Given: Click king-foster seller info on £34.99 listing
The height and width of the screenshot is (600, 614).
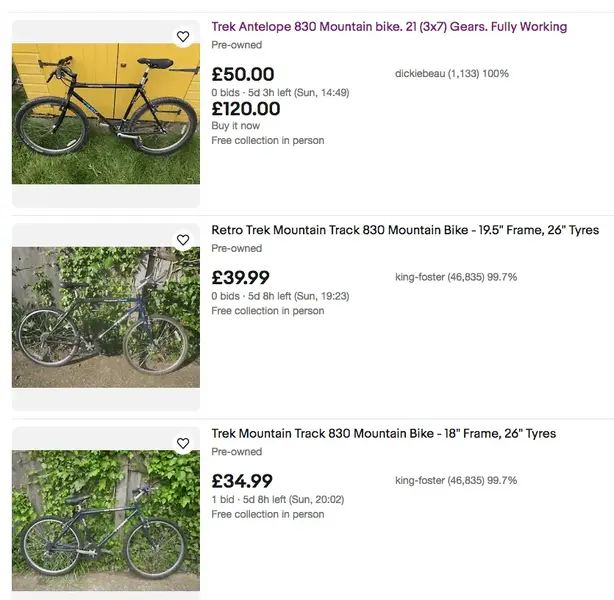Looking at the screenshot, I should point(456,481).
